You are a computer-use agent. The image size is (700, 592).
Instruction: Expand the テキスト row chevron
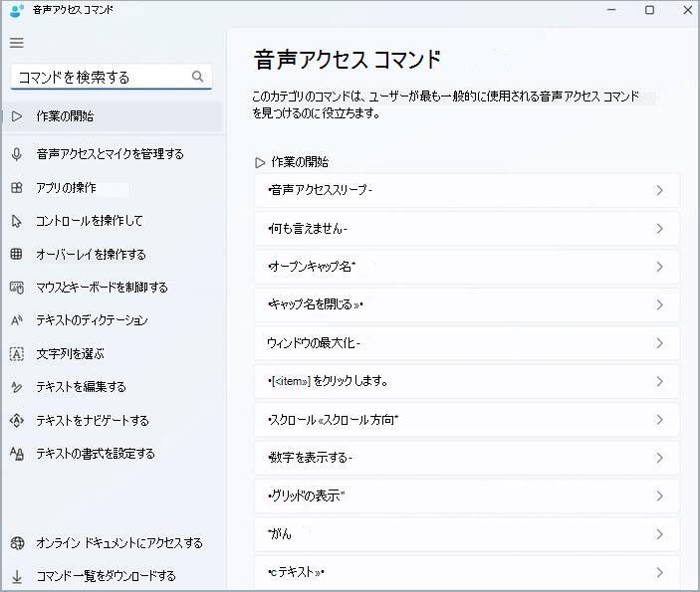(659, 572)
